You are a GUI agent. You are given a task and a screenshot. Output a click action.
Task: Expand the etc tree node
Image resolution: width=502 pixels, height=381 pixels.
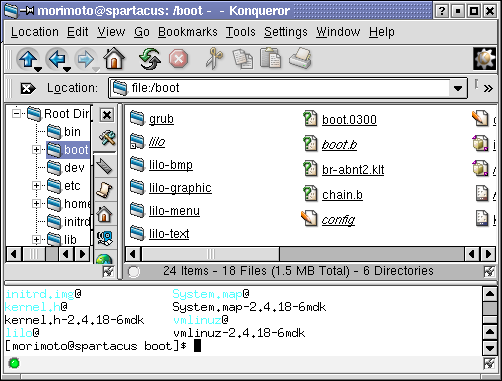click(36, 185)
